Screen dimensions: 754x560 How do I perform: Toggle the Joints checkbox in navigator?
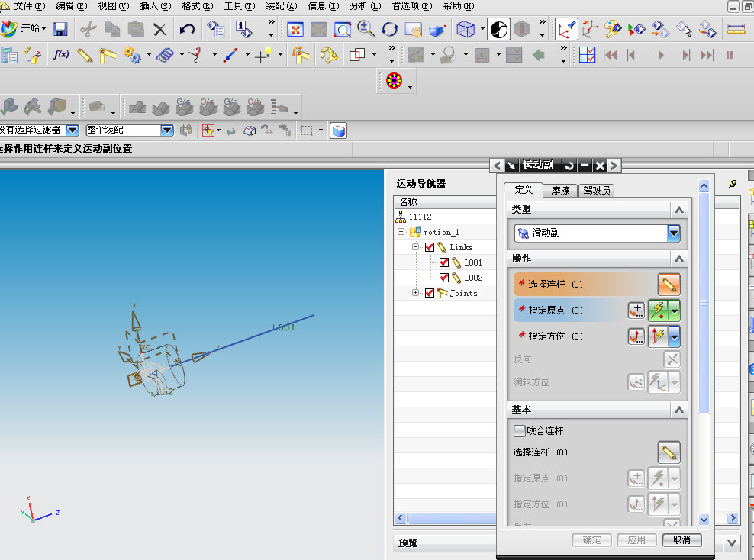click(x=430, y=293)
